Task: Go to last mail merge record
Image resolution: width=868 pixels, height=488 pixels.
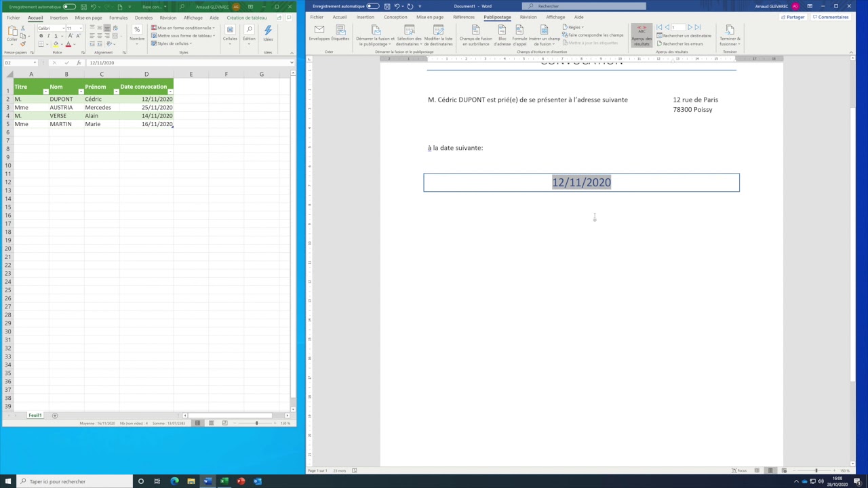Action: point(698,27)
